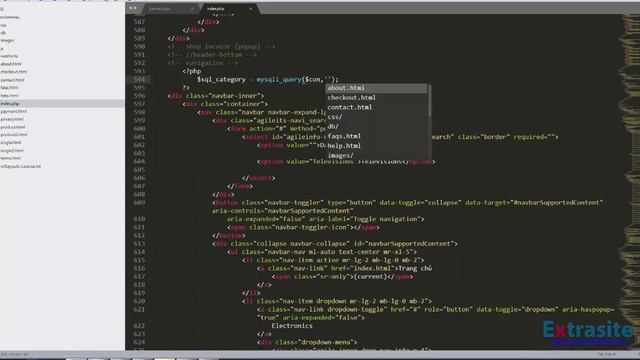Open product2.html from the sidebar

tap(14, 135)
